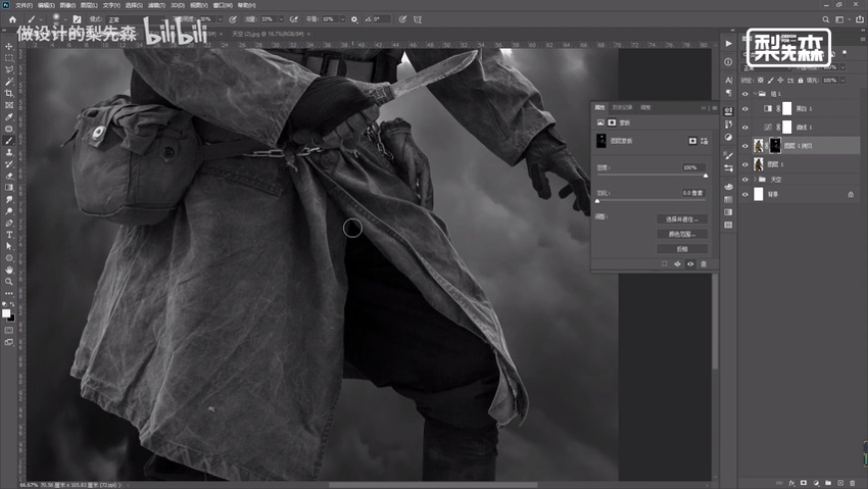
Task: Open the blend mode 正常 dropdown in options bar
Action: [x=136, y=19]
